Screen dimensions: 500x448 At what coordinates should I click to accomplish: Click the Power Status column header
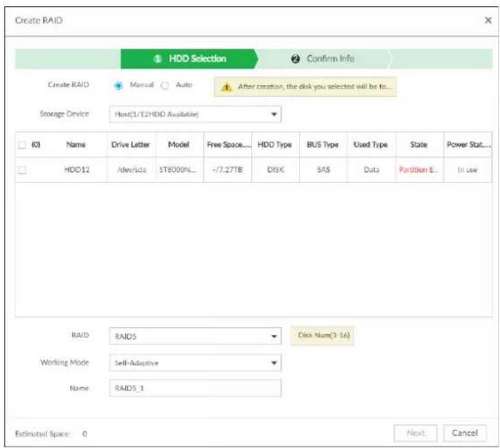(468, 144)
